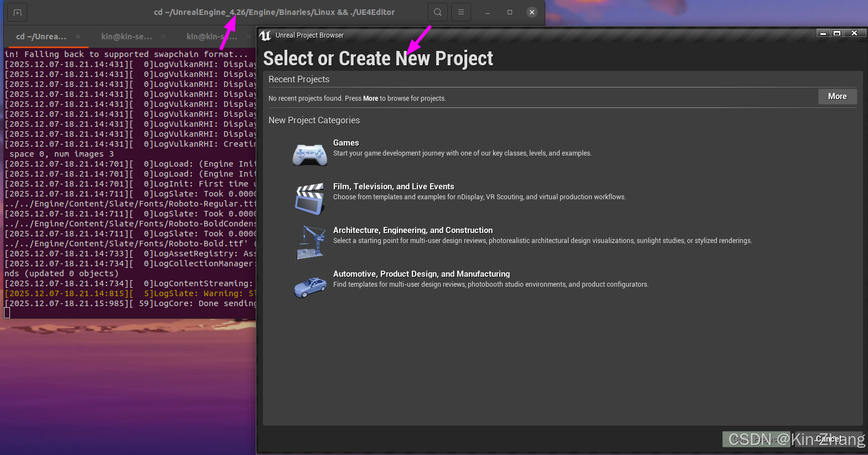Click the "LogCore: Done sending" terminal line
Image resolution: width=868 pixels, height=455 pixels.
coord(130,303)
